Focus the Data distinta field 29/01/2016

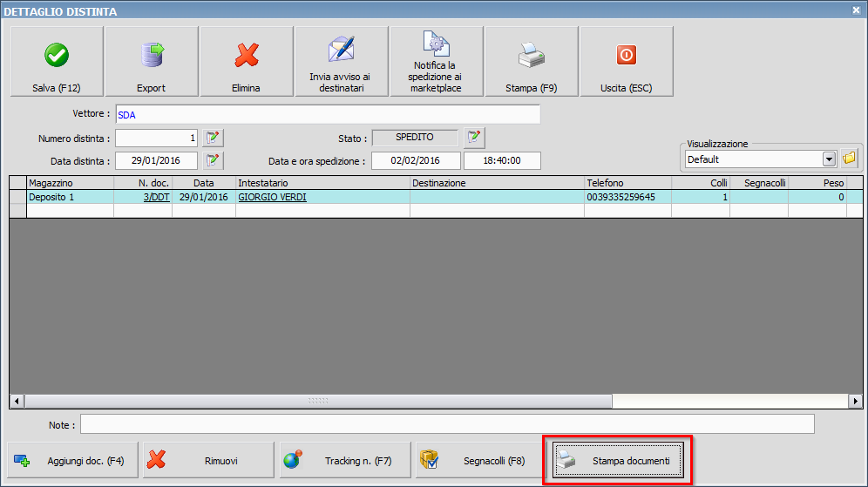coord(156,160)
